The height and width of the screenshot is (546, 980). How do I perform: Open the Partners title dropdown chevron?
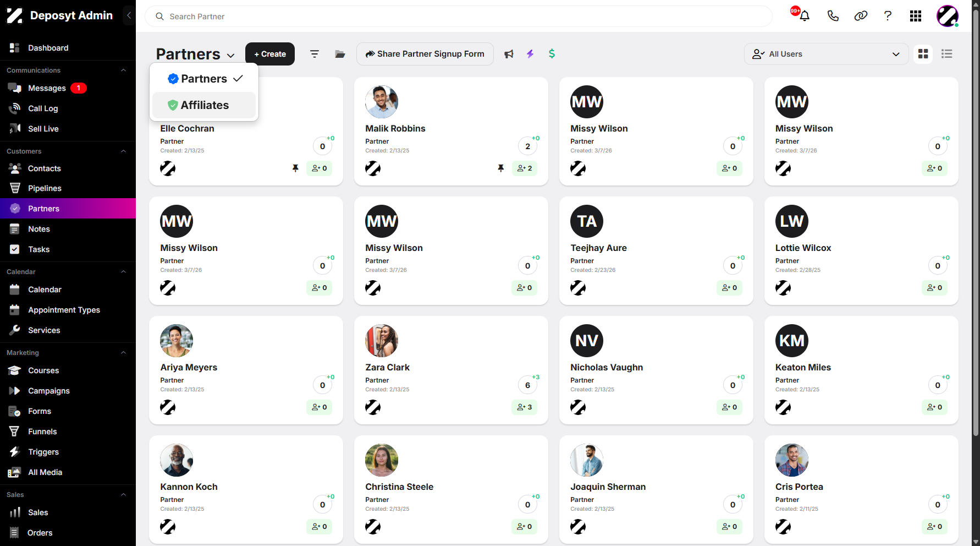click(x=231, y=56)
